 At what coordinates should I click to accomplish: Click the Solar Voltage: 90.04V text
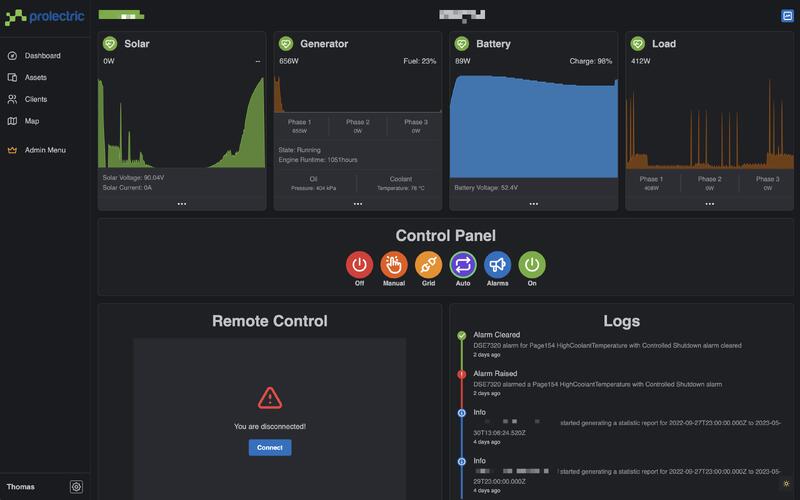pyautogui.click(x=133, y=178)
